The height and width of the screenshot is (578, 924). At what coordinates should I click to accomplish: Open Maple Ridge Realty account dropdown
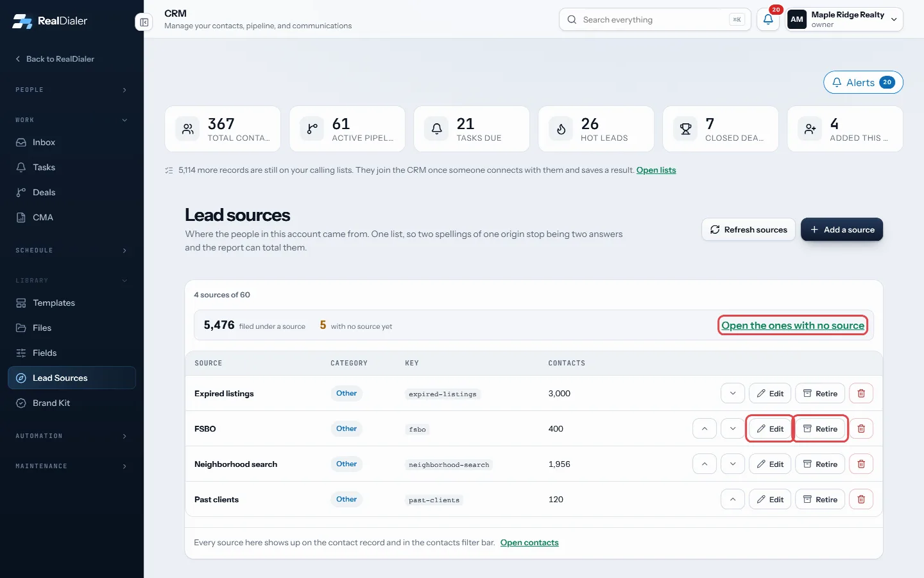(x=844, y=19)
